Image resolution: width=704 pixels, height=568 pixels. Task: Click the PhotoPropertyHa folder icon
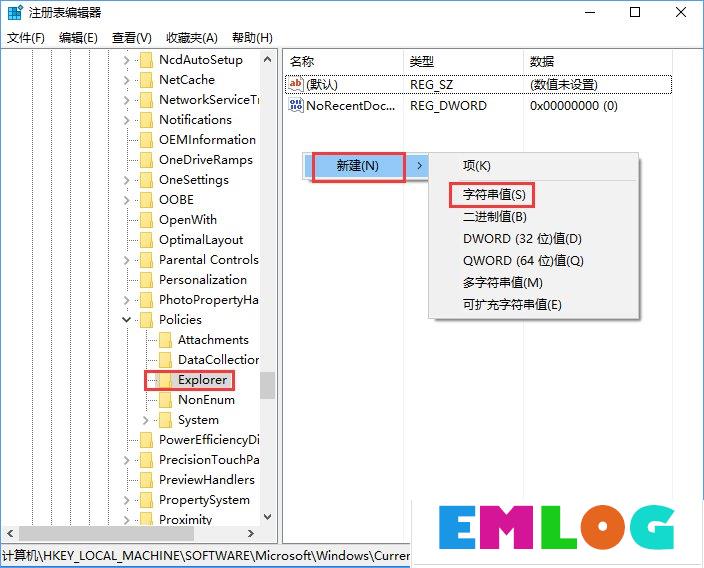click(146, 300)
